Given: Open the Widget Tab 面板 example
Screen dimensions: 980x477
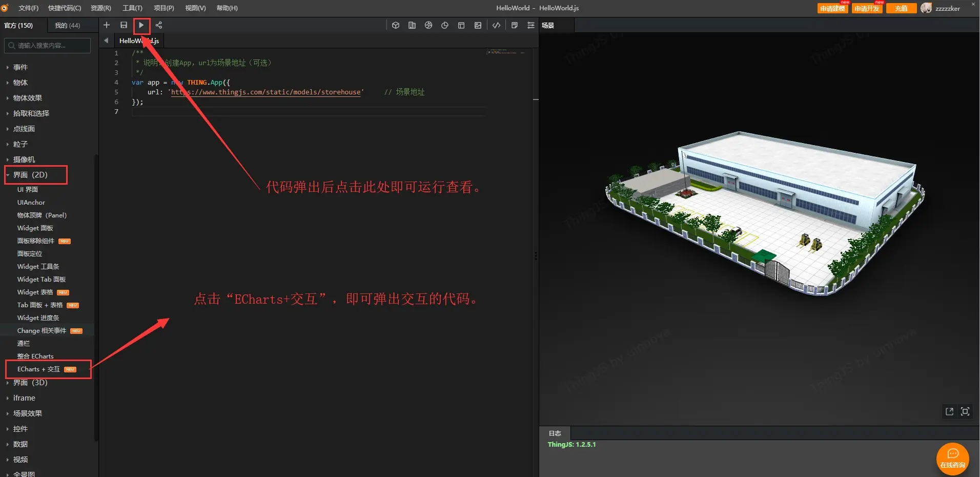Looking at the screenshot, I should [x=42, y=280].
